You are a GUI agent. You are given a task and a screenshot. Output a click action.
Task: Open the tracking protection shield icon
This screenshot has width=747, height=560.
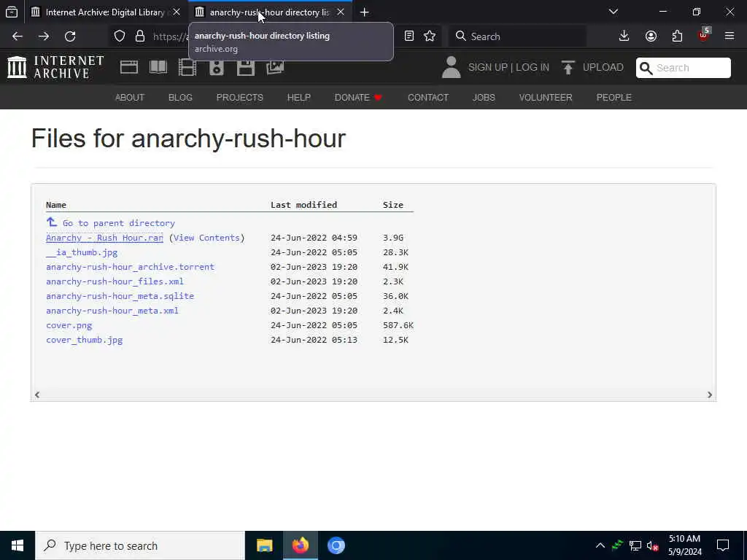(x=120, y=36)
